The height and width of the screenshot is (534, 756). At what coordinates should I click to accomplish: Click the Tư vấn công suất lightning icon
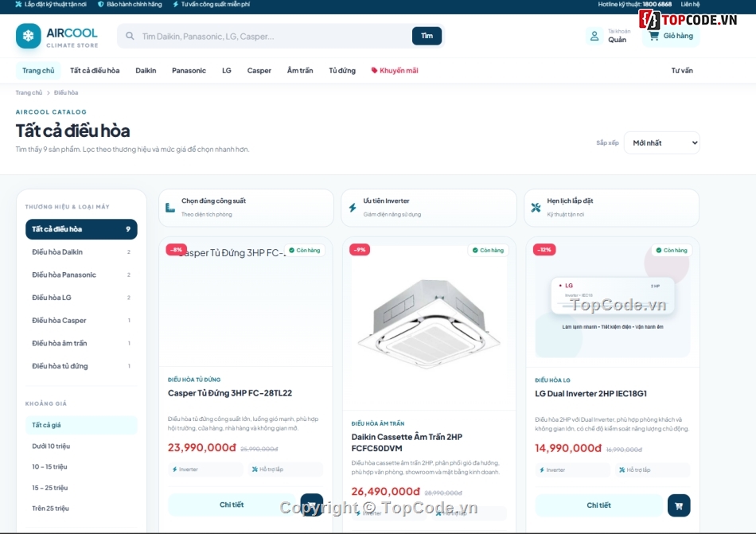coord(175,4)
